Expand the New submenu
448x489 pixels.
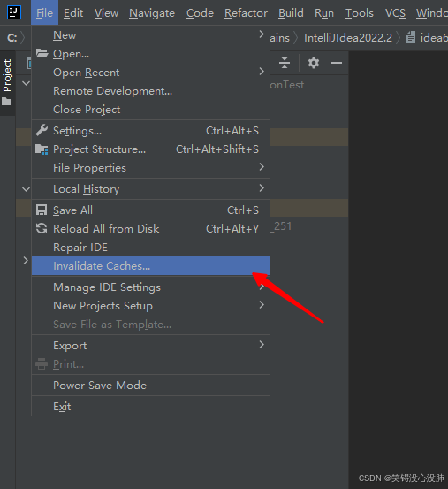point(150,35)
